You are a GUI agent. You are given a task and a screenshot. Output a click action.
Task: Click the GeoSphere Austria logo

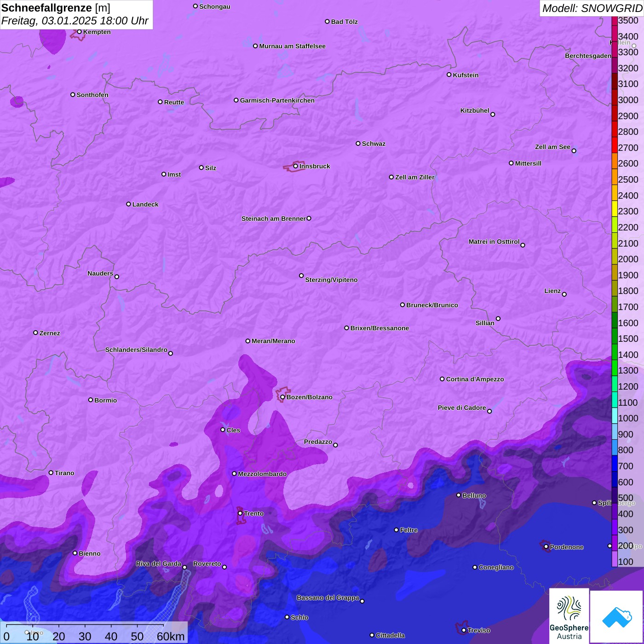(x=569, y=616)
